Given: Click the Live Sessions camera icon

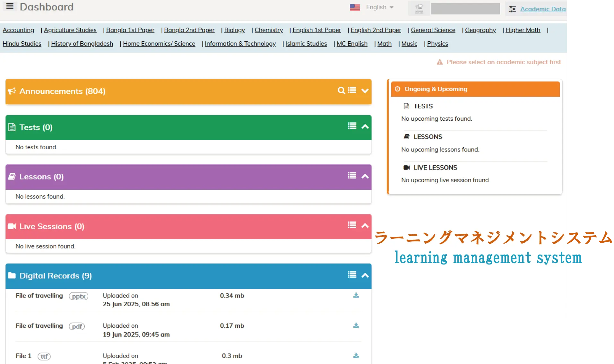Looking at the screenshot, I should point(12,226).
